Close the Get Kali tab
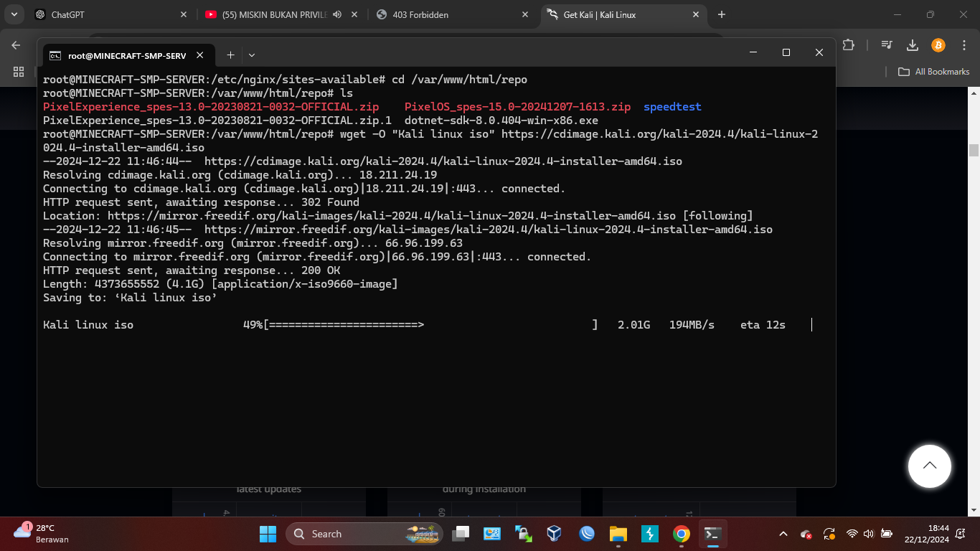Viewport: 980px width, 551px height. tap(695, 14)
